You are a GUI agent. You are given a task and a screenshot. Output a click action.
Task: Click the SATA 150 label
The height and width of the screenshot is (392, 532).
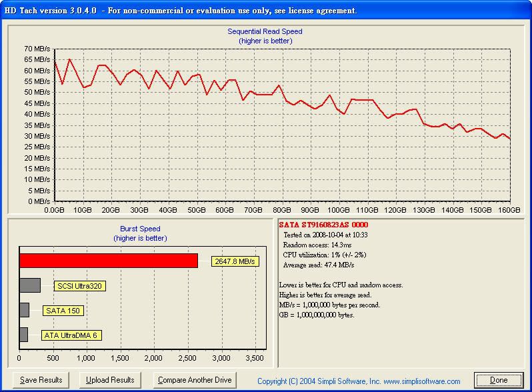coord(63,311)
